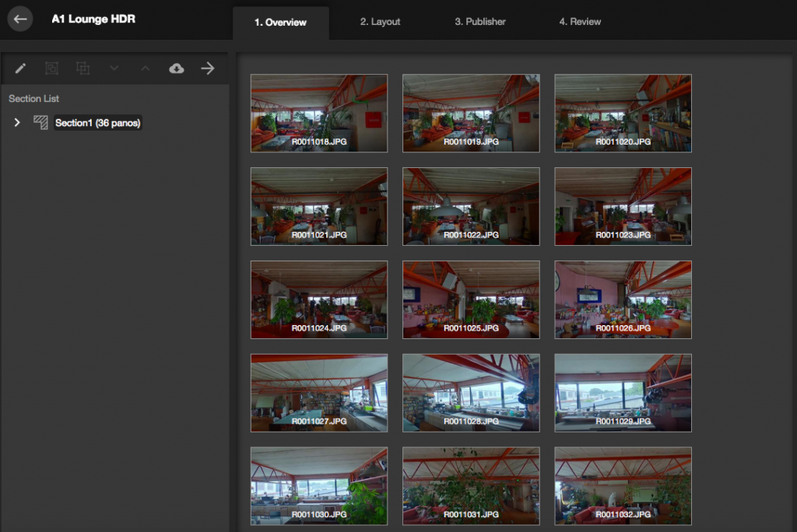Choose the R0011029.JPG panorama thumbnail

[x=623, y=393]
